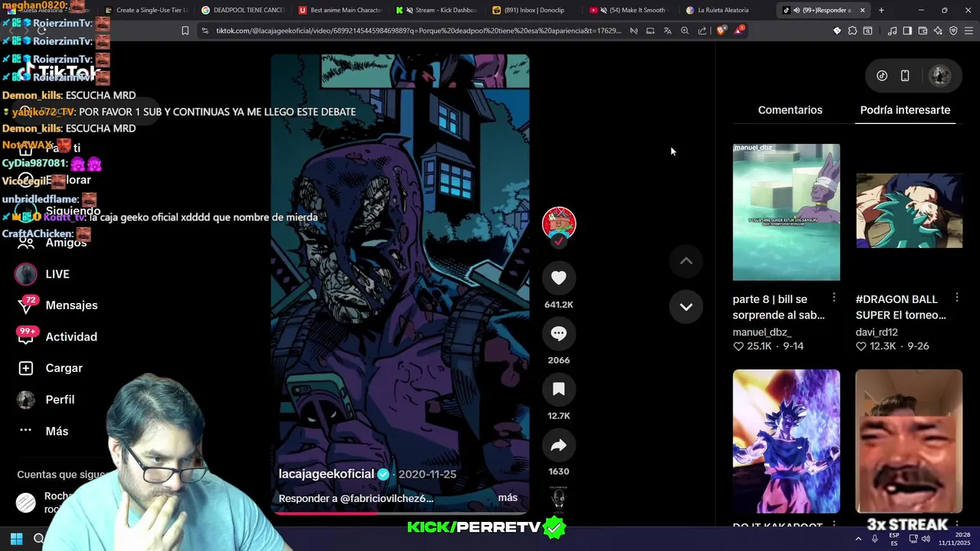Expand the video description with más
Screen dimensions: 980x551
[x=508, y=497]
